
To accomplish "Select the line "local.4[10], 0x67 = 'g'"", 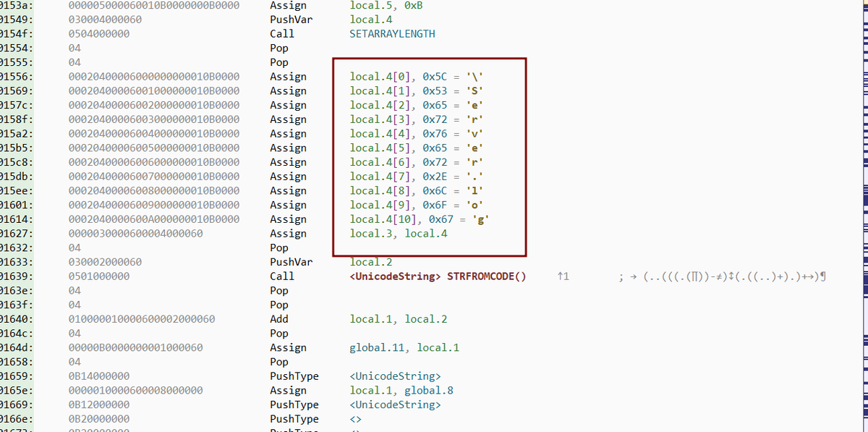I will [420, 219].
